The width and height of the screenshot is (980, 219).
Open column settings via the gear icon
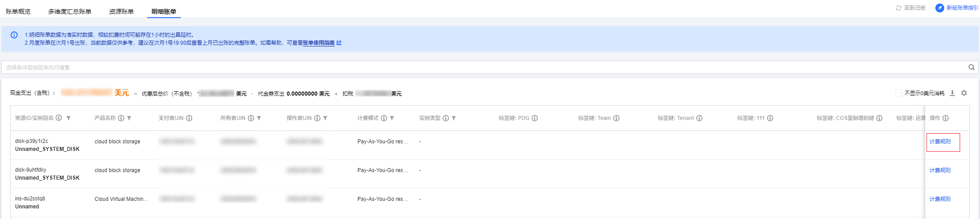964,93
